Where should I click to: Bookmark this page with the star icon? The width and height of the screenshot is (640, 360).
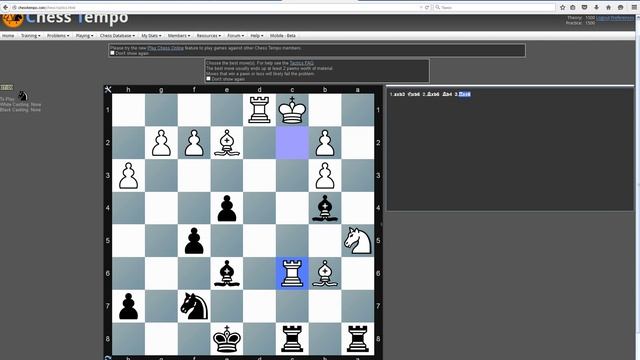pos(562,7)
